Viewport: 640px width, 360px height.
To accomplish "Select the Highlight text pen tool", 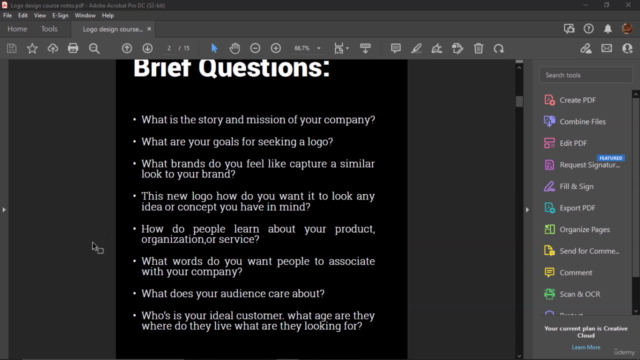I will 416,49.
